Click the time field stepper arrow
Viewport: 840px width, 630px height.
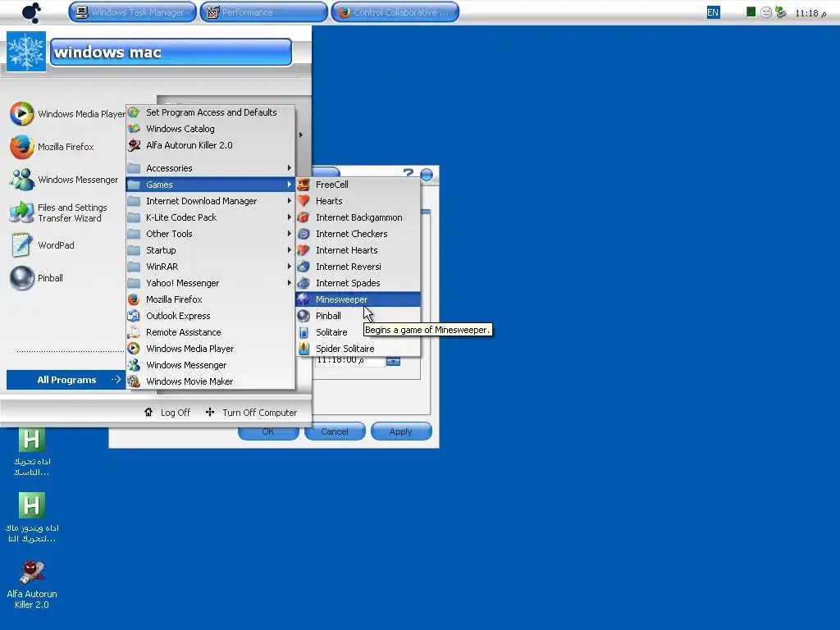click(393, 362)
